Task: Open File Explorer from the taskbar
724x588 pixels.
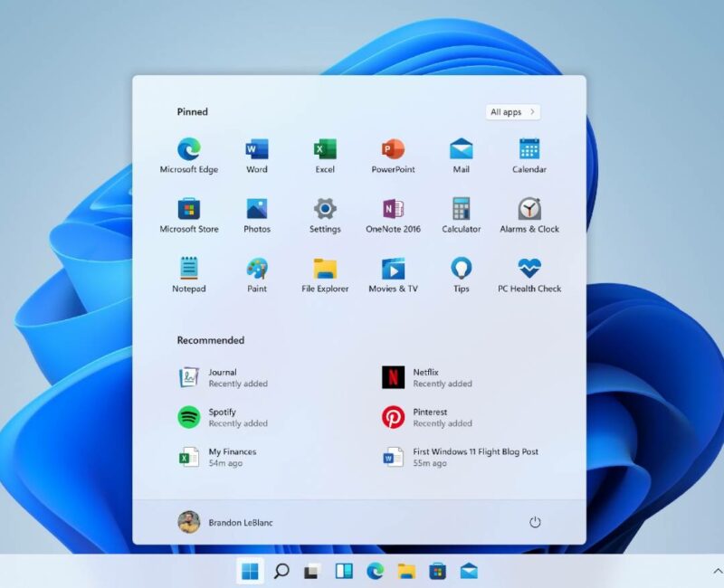Action: click(x=406, y=572)
